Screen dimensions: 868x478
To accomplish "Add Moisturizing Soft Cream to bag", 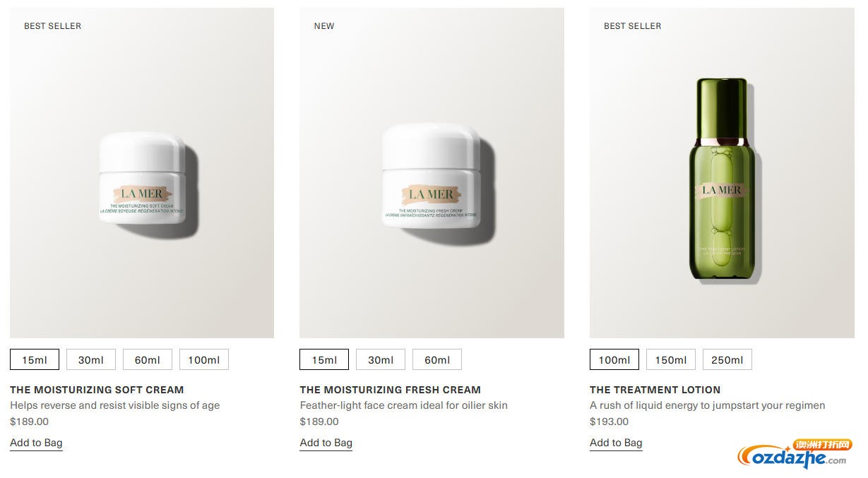I will 36,443.
